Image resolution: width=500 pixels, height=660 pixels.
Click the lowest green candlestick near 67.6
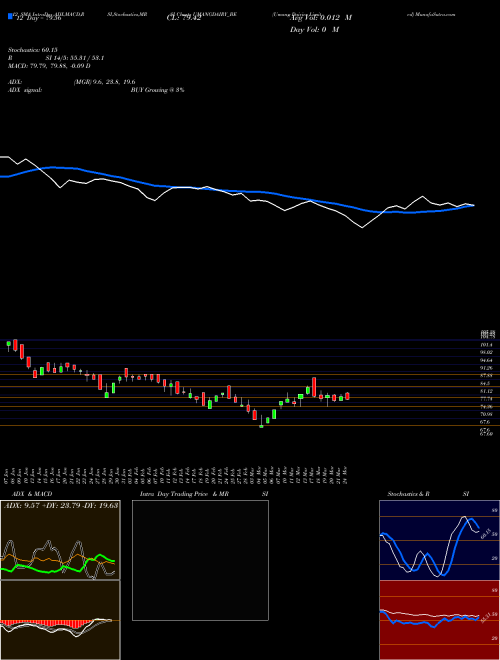[261, 426]
